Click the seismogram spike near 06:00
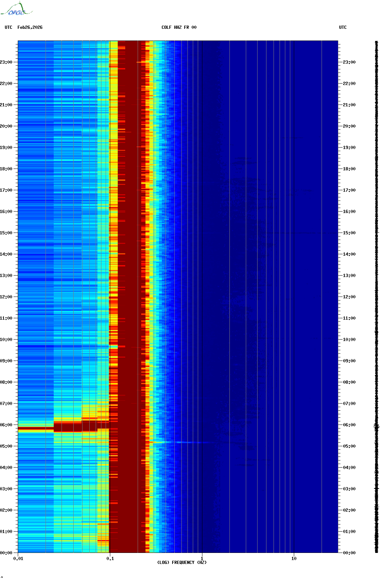The image size is (392, 581). [x=376, y=427]
